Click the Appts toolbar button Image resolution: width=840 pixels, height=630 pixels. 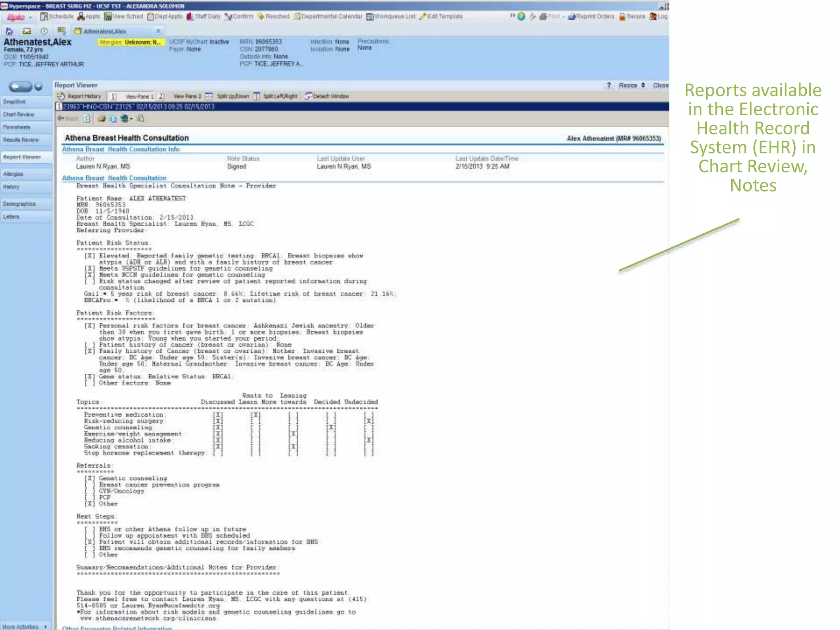tap(89, 16)
